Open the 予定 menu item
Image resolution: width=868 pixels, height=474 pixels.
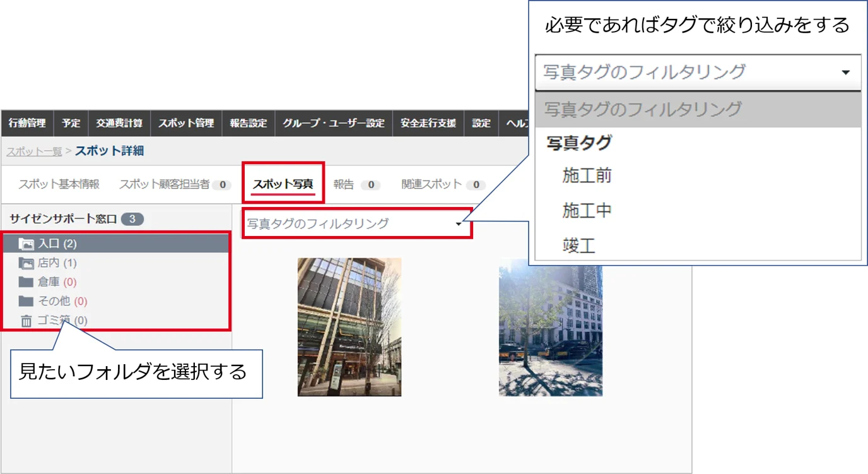[71, 124]
